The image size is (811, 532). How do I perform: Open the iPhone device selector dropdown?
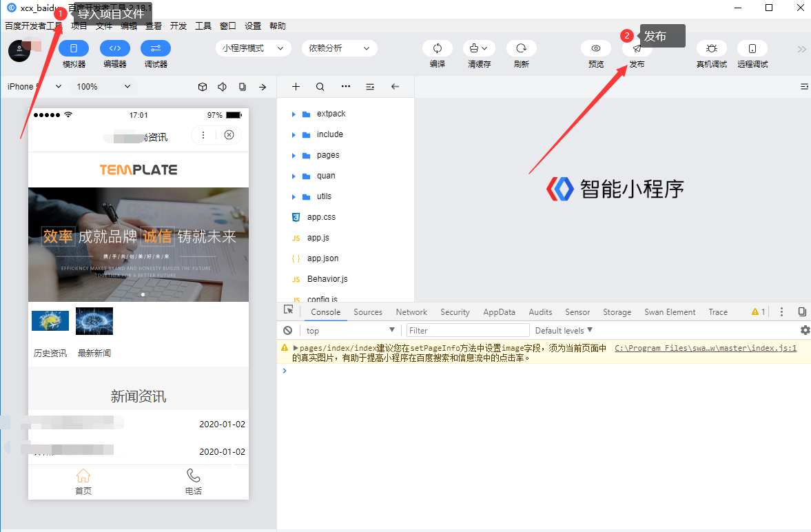click(x=34, y=86)
